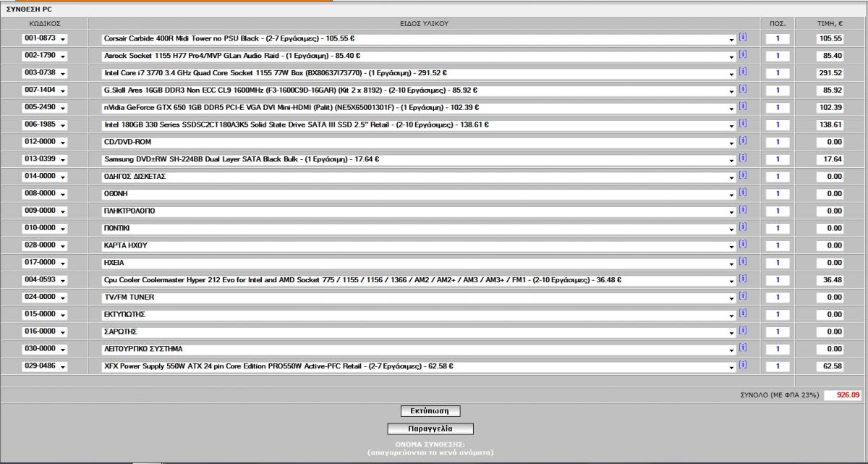Click the 62.58 price field
This screenshot has width=868, height=464.
coord(830,366)
